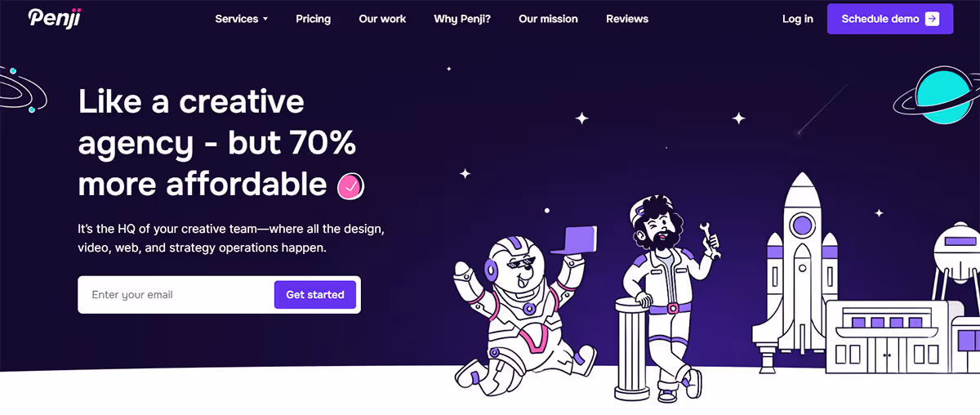Expand the Services dropdown menu
This screenshot has width=980, height=415.
pyautogui.click(x=242, y=19)
